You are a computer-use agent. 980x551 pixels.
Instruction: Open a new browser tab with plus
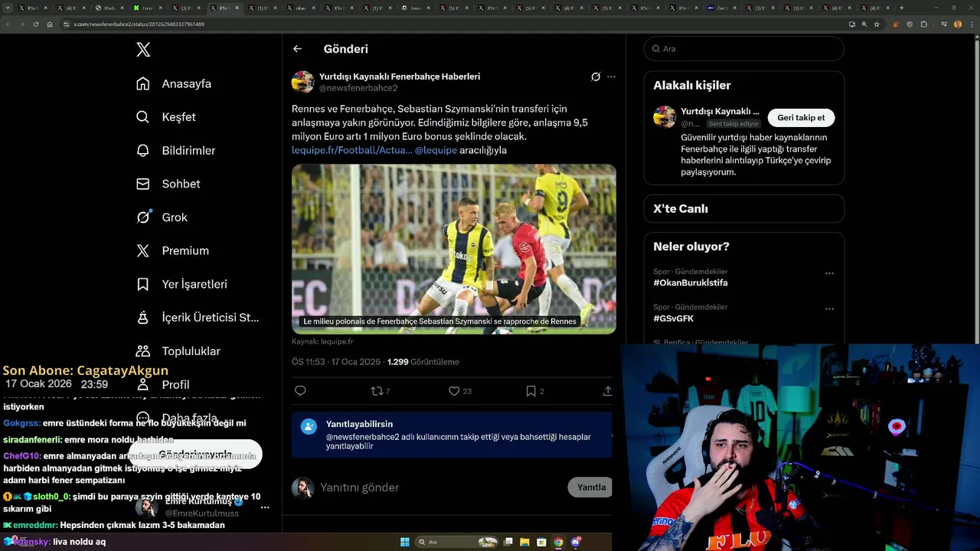point(901,8)
